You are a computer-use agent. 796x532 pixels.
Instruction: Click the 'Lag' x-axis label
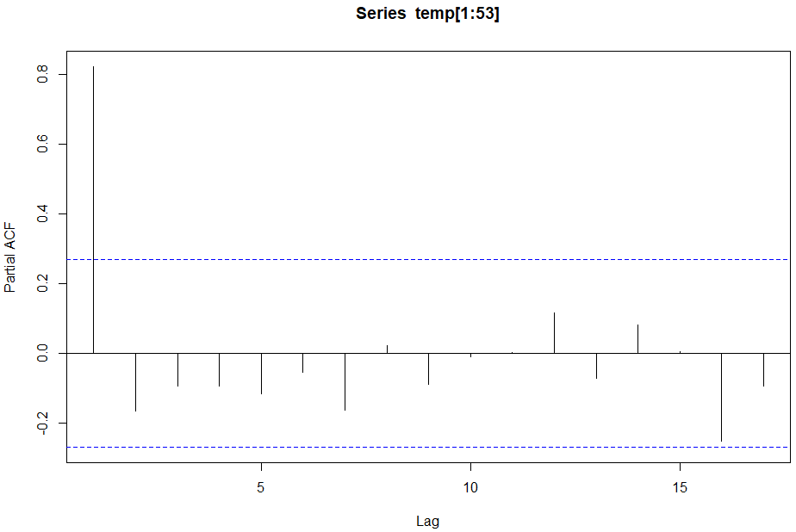pos(427,520)
